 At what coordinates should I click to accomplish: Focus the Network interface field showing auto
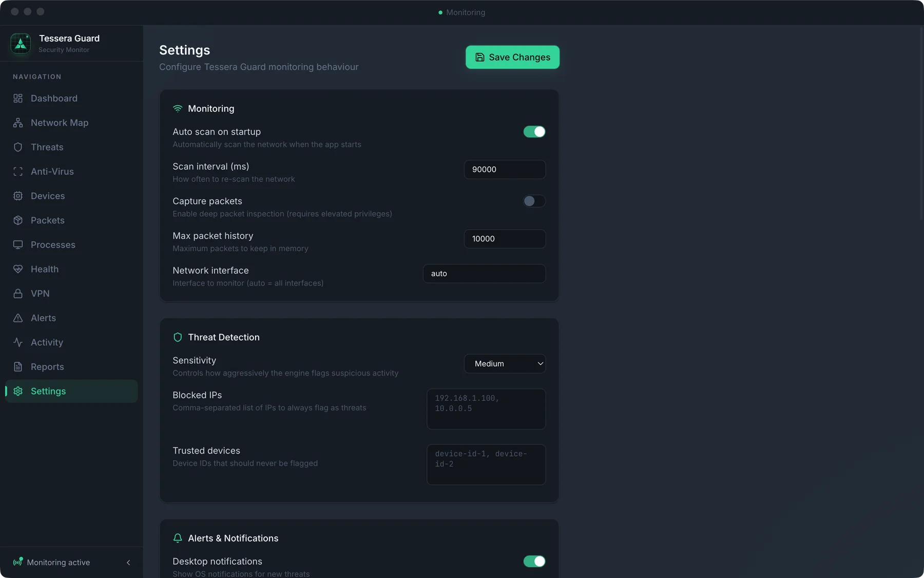484,273
